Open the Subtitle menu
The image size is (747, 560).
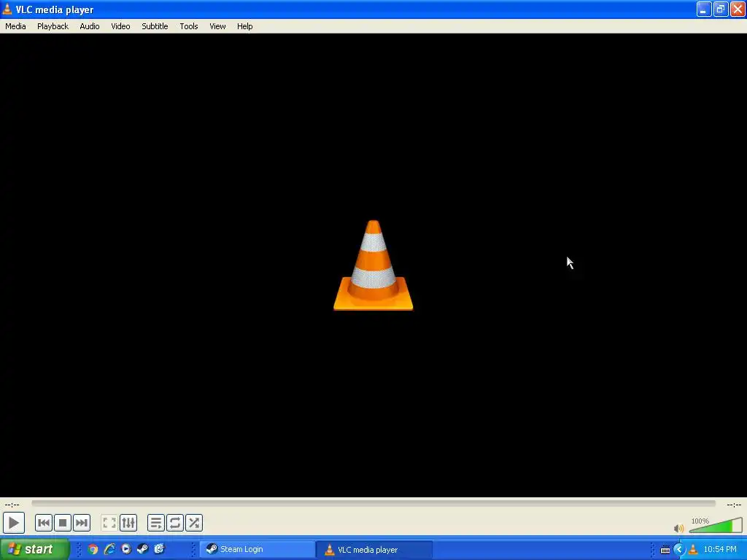point(155,26)
